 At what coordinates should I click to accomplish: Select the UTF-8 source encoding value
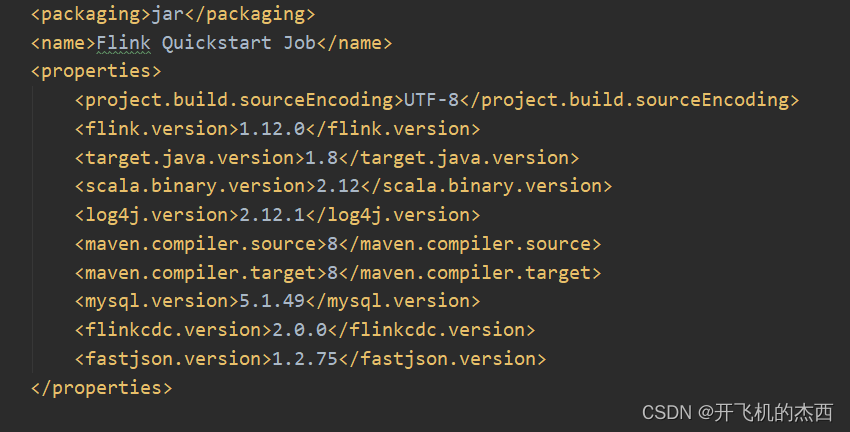(x=431, y=100)
